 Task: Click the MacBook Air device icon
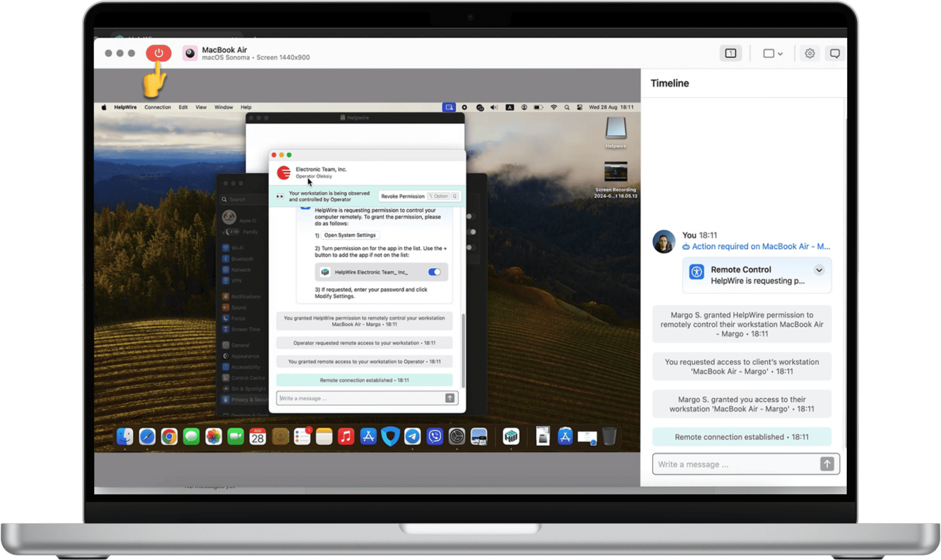point(190,53)
